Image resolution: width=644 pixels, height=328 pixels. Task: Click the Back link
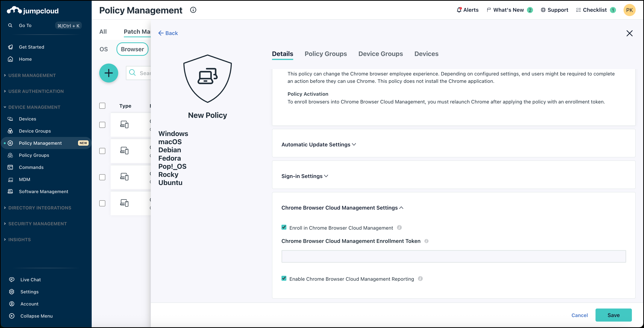[168, 33]
